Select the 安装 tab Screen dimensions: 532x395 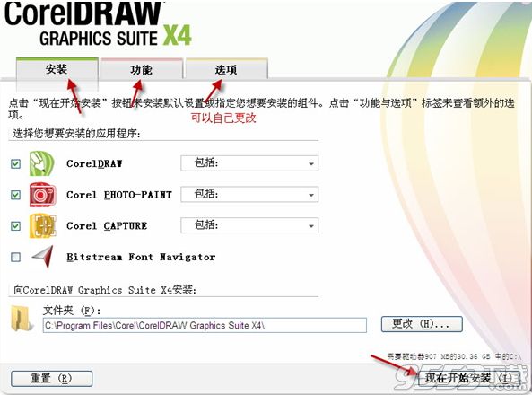(x=57, y=71)
